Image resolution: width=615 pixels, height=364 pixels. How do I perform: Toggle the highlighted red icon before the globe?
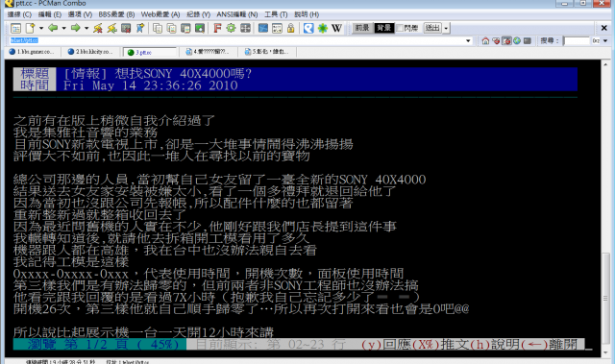pyautogui.click(x=506, y=40)
